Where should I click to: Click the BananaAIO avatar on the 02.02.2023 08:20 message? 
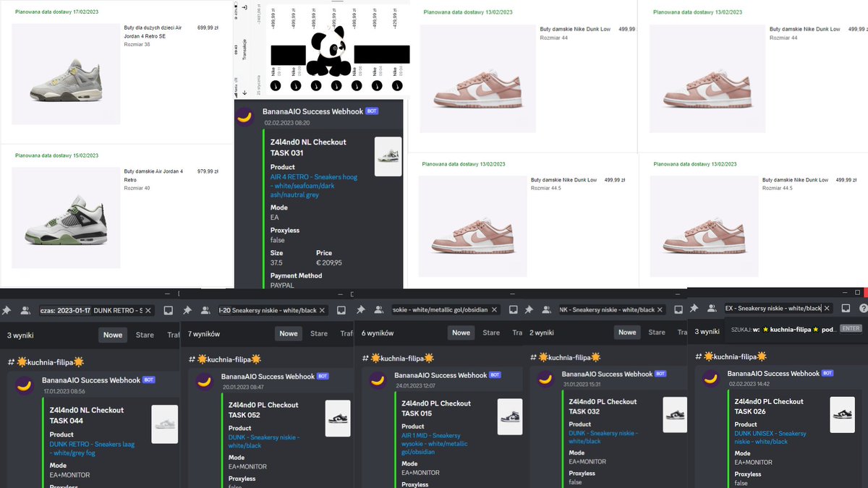(246, 117)
